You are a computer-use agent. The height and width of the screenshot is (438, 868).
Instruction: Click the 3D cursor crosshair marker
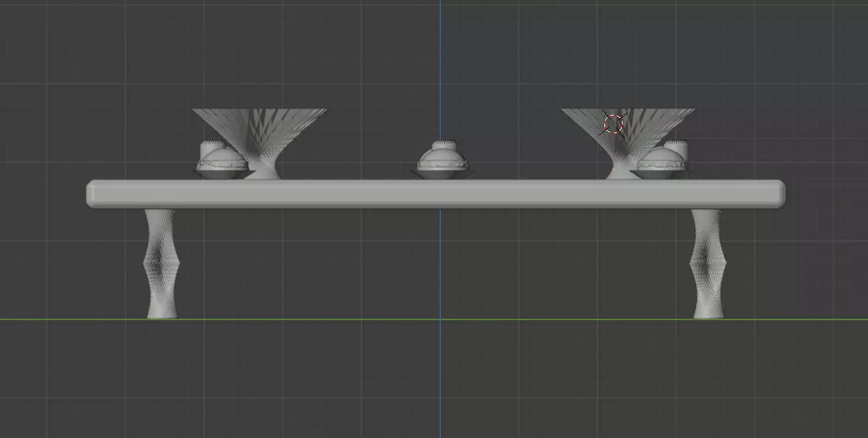[x=613, y=124]
